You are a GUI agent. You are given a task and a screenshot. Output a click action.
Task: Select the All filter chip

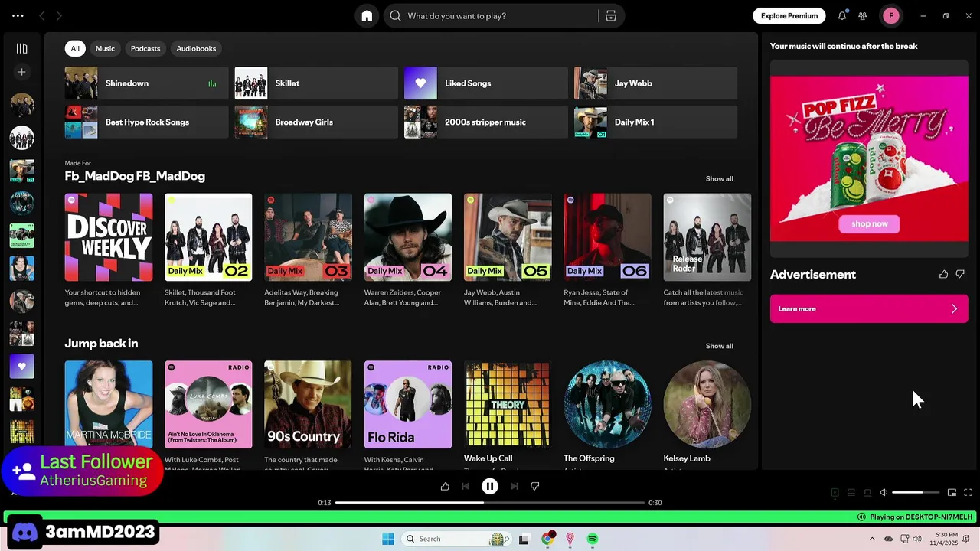tap(75, 48)
